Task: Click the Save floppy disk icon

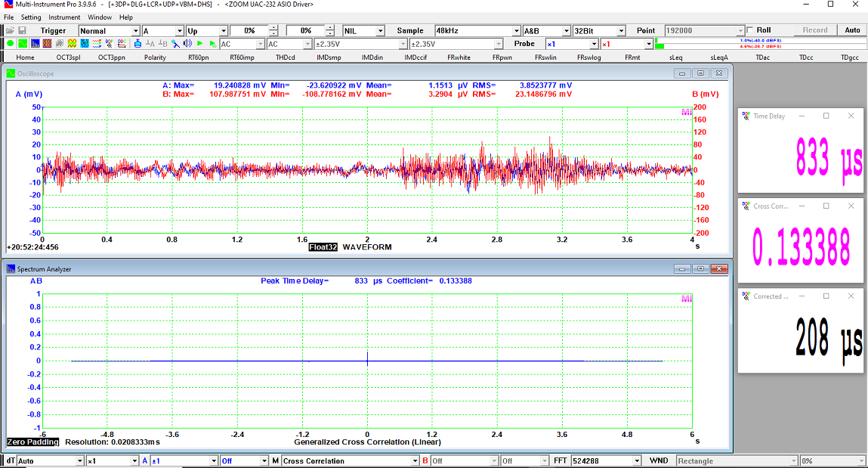Action: click(x=22, y=31)
